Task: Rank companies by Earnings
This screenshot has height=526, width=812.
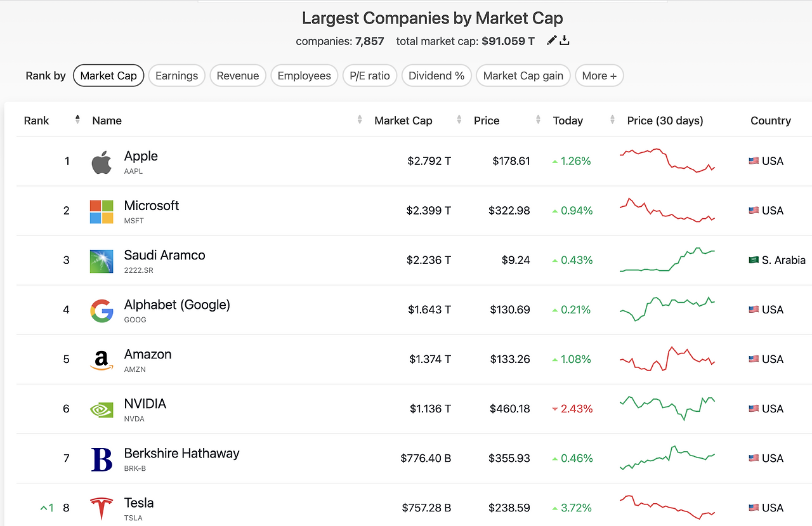Action: coord(176,76)
